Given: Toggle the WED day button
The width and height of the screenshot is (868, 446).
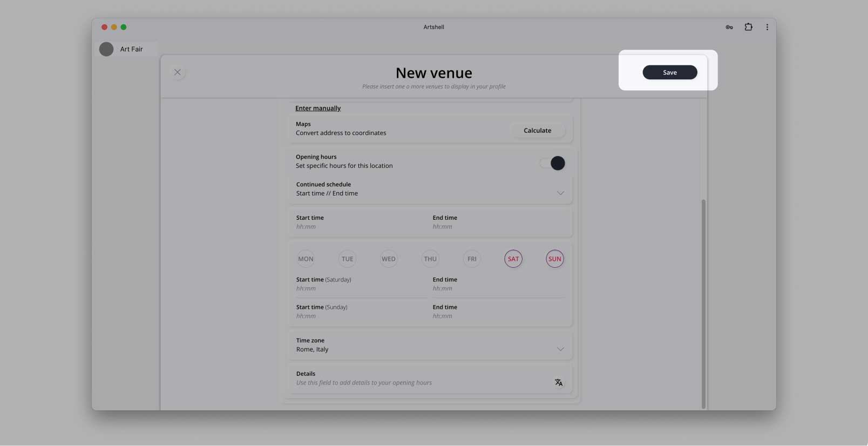Looking at the screenshot, I should click(x=389, y=259).
